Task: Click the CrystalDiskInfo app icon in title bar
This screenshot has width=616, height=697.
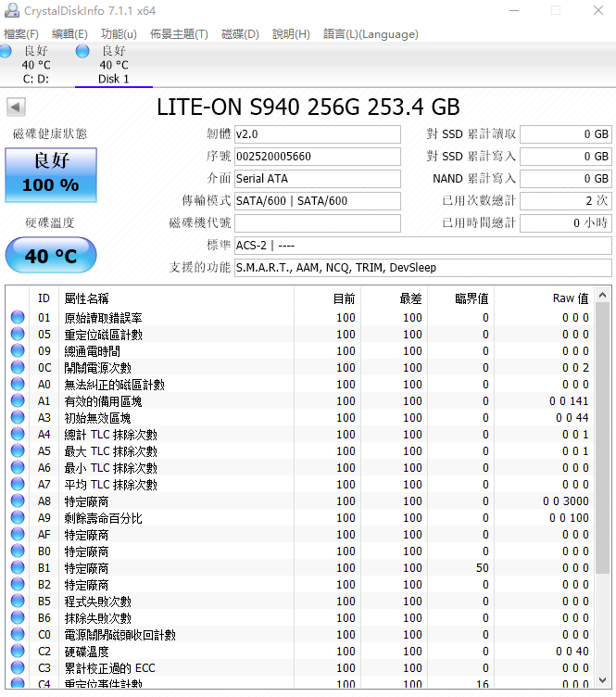Action: [12, 10]
